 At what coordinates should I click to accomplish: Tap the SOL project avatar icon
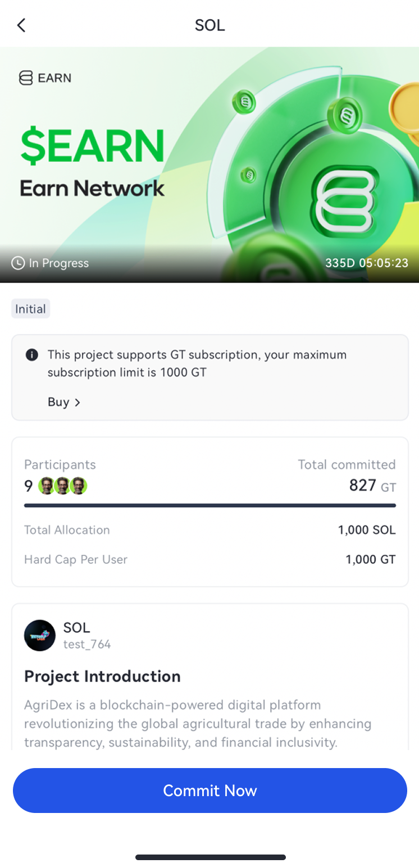point(40,636)
